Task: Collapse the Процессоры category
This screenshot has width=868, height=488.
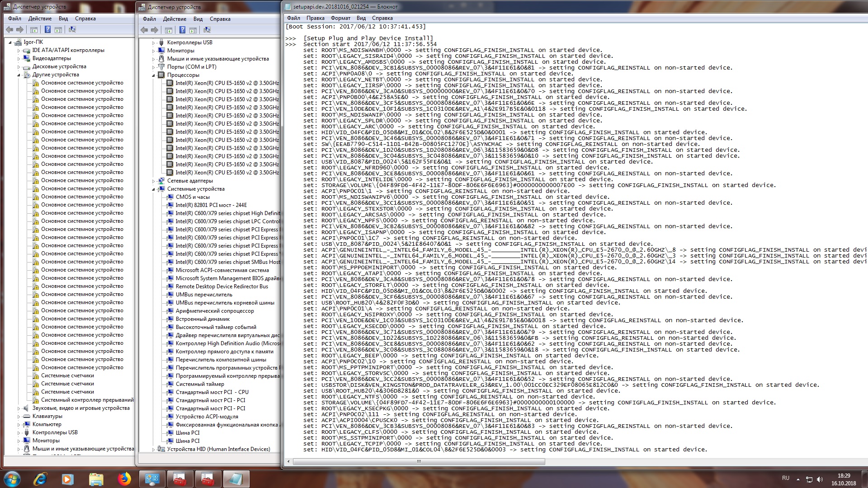Action: pyautogui.click(x=154, y=75)
